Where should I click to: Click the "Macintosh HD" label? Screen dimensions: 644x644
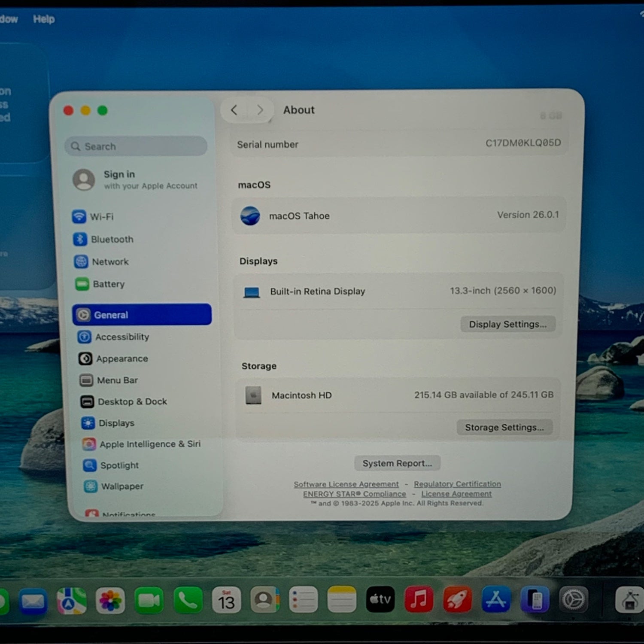302,395
